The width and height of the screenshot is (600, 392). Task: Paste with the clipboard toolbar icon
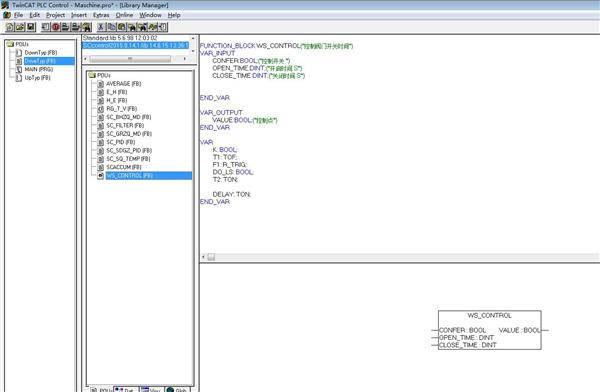(121, 27)
